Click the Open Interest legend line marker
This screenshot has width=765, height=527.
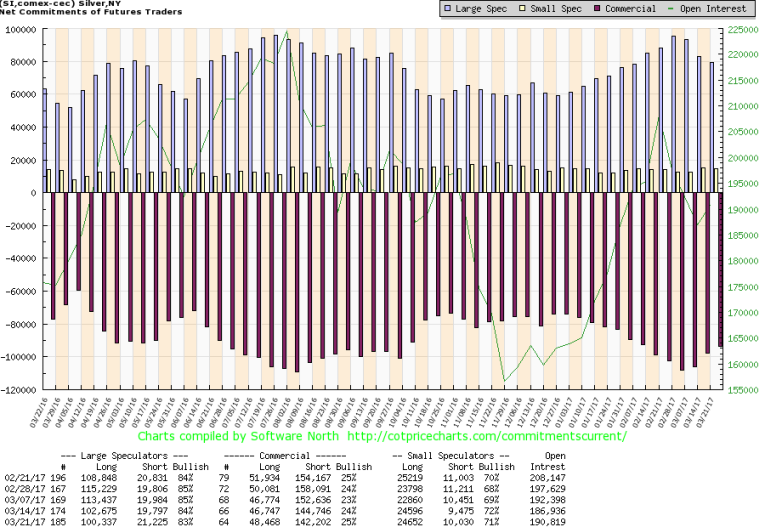click(679, 9)
